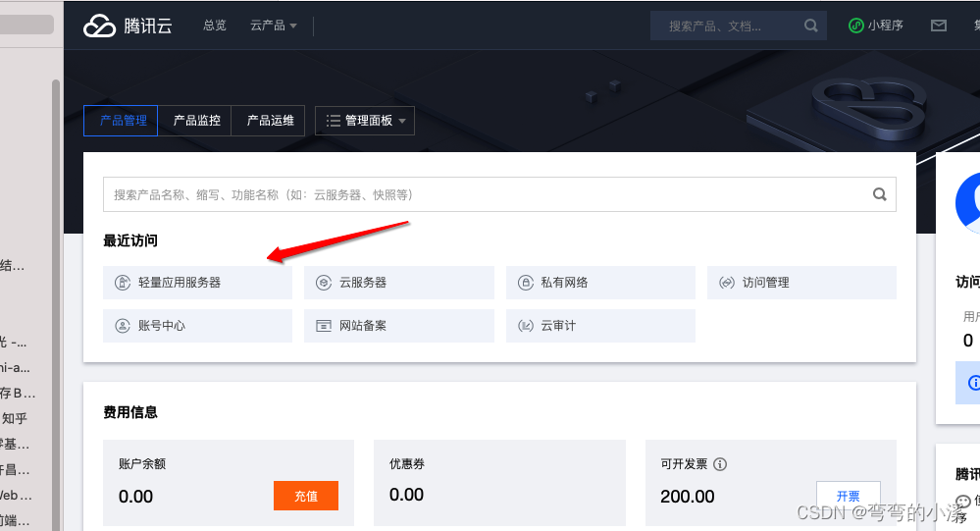Click the 优惠券 label
The image size is (980, 531).
[407, 464]
